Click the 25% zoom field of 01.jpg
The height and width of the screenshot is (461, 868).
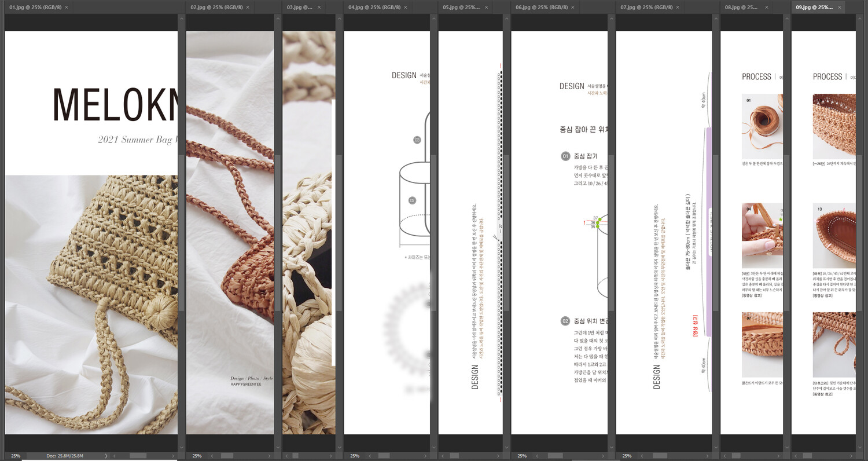16,456
